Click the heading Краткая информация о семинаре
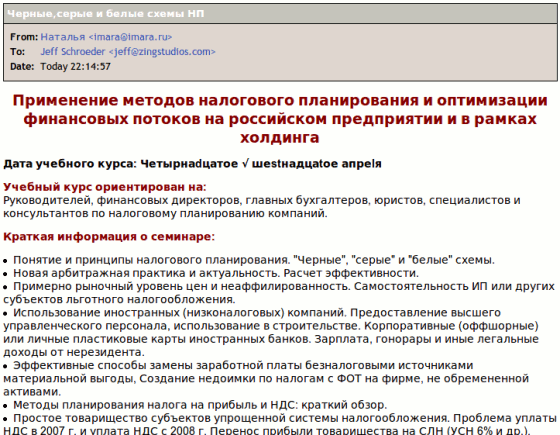 pos(109,236)
